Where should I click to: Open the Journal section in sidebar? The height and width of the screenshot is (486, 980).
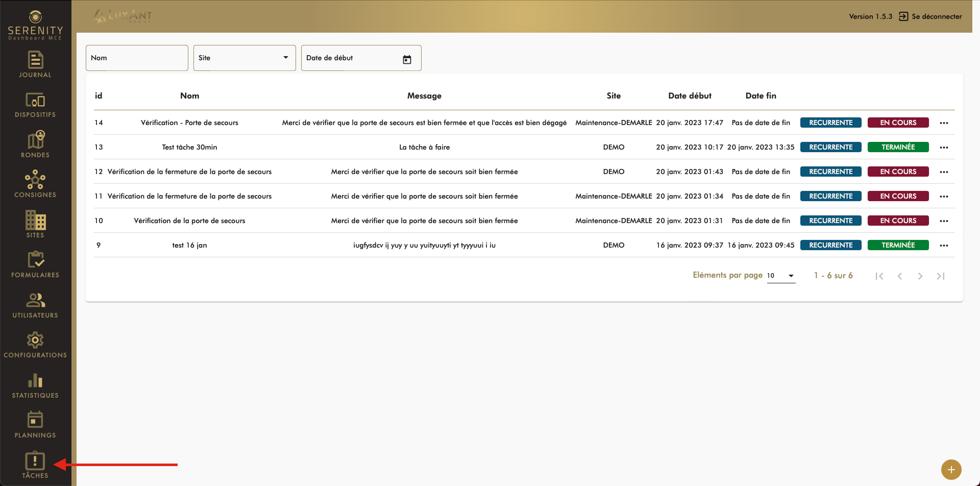point(35,64)
